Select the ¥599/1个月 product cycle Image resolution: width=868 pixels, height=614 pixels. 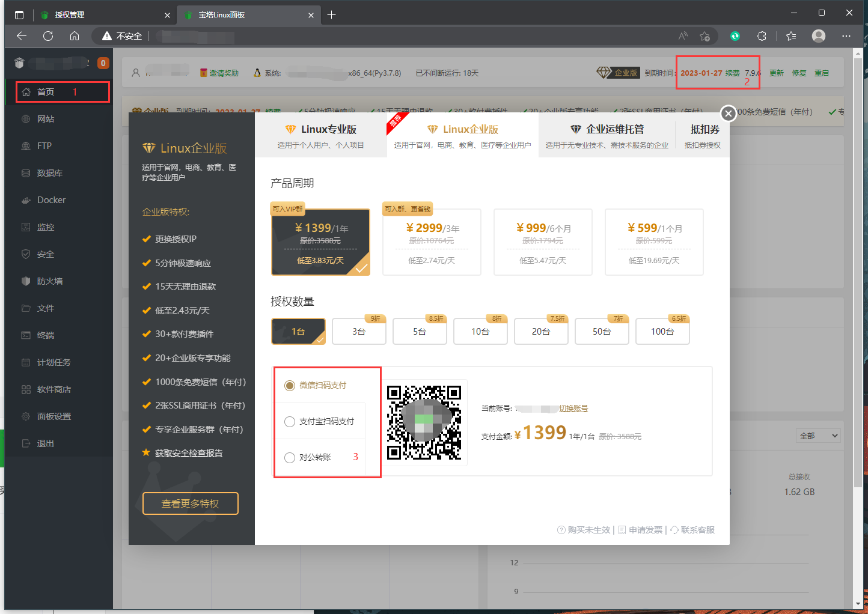click(x=654, y=242)
